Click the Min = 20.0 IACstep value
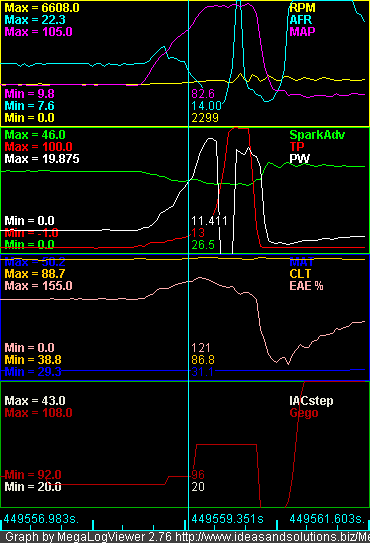Screen dimensions: 370x543 33,487
